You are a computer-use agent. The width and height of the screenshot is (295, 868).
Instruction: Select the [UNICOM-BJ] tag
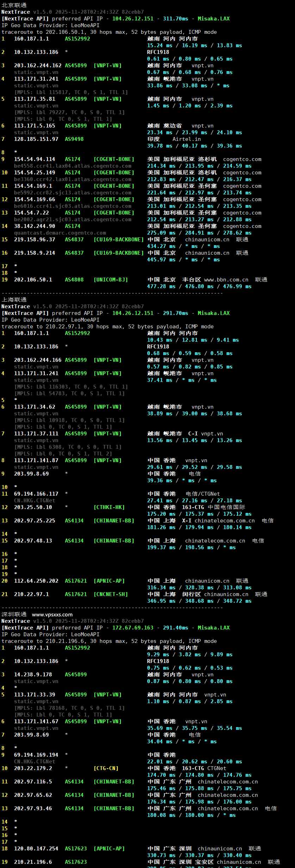111,280
